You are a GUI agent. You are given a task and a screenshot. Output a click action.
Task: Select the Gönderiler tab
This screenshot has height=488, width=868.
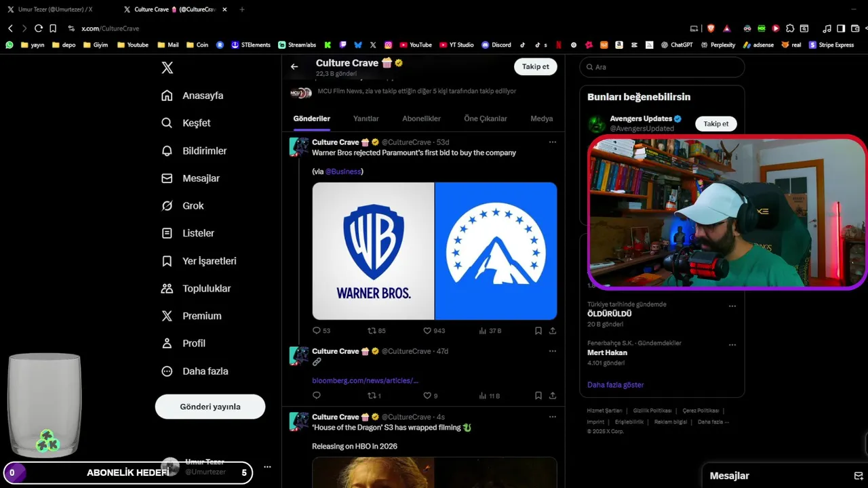(x=311, y=119)
